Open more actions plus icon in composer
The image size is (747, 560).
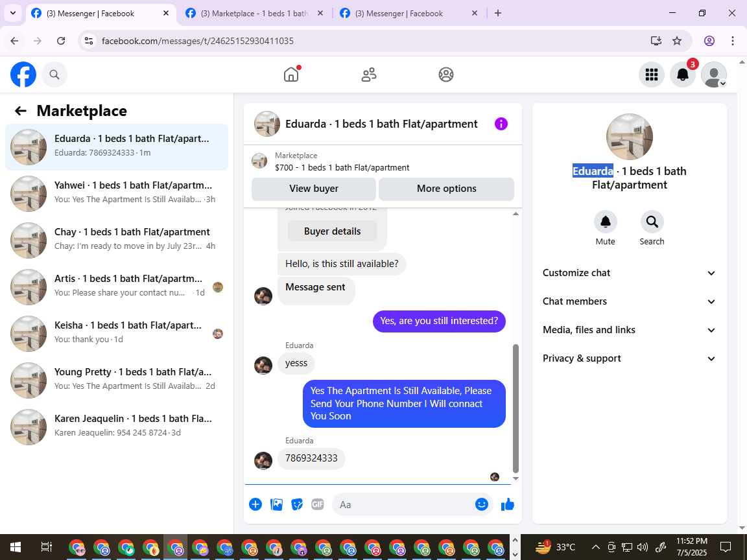(255, 504)
